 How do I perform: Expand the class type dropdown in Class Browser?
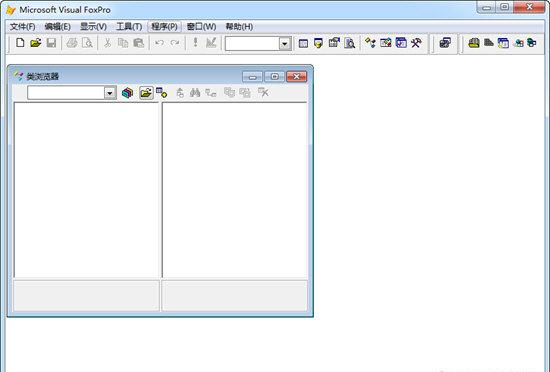coord(110,93)
